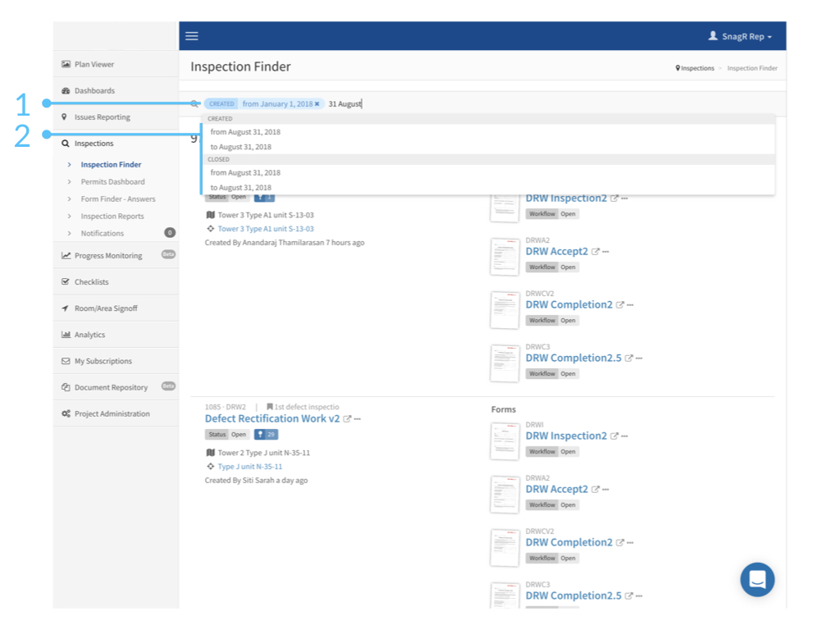This screenshot has height=630, width=840.
Task: Click the Plan Viewer sidebar icon
Action: tap(66, 64)
